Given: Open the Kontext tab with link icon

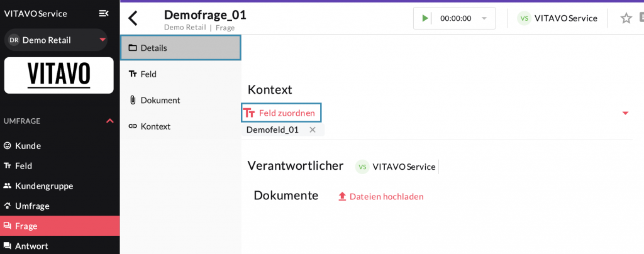Looking at the screenshot, I should pos(155,126).
